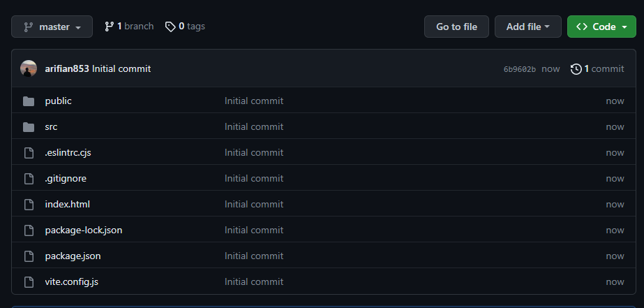
Task: Click Initial commit message in index.html row
Action: pyautogui.click(x=254, y=205)
